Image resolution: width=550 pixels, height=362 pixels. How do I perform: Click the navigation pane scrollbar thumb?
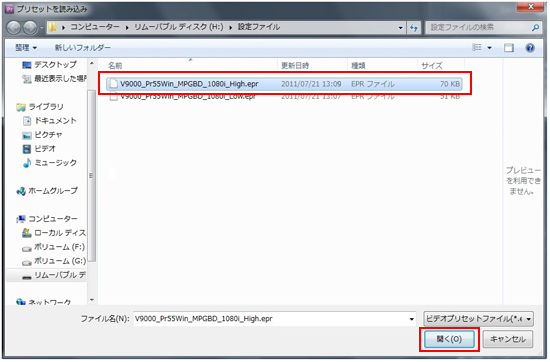pyautogui.click(x=92, y=175)
